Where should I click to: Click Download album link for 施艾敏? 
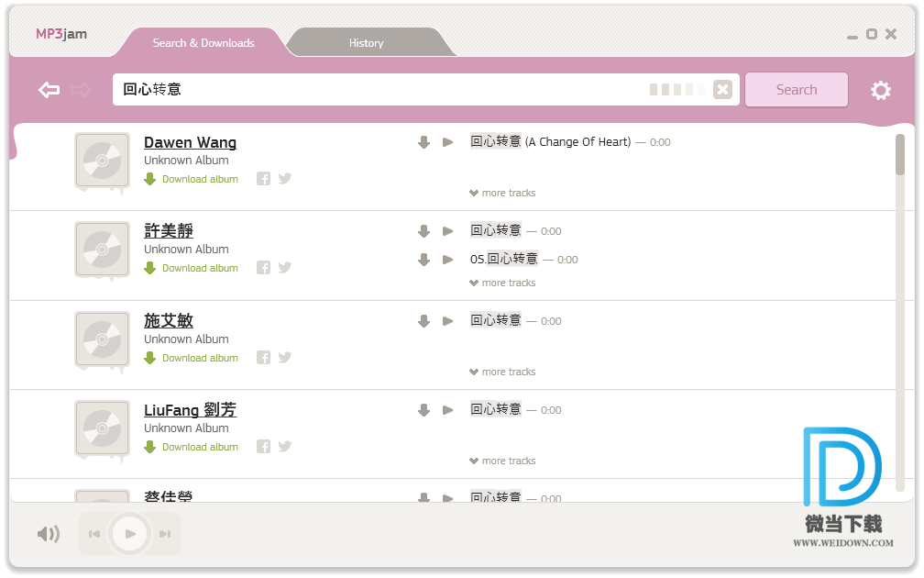[199, 358]
